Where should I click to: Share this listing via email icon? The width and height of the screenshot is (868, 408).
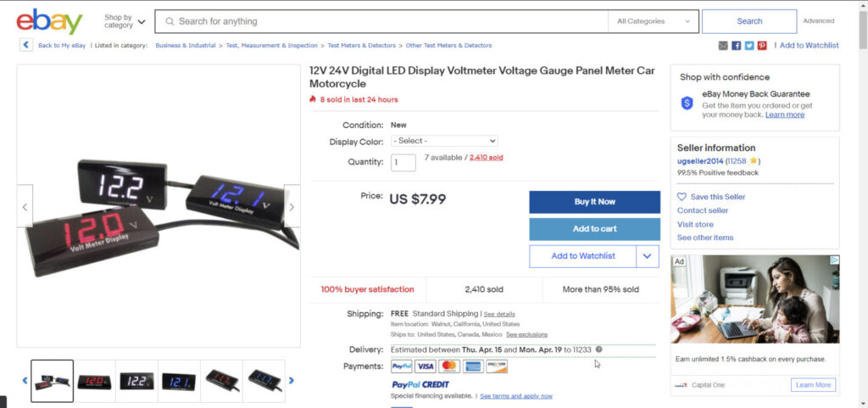723,46
